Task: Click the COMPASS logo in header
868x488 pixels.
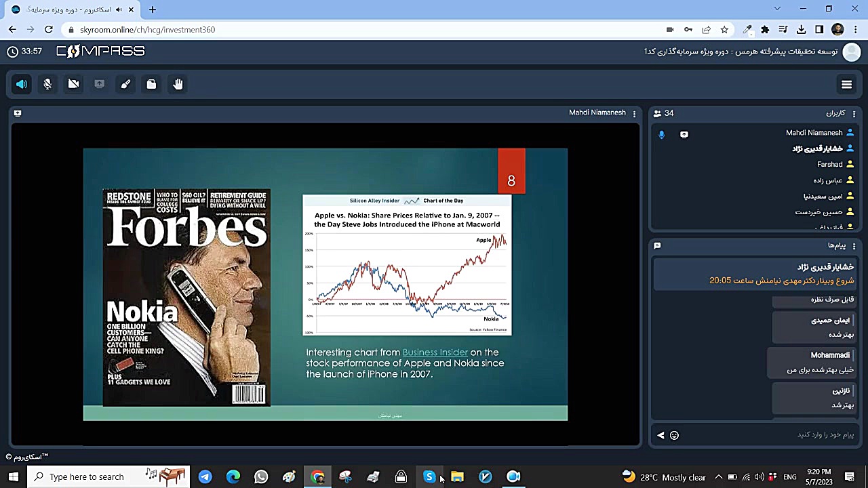Action: [x=100, y=52]
